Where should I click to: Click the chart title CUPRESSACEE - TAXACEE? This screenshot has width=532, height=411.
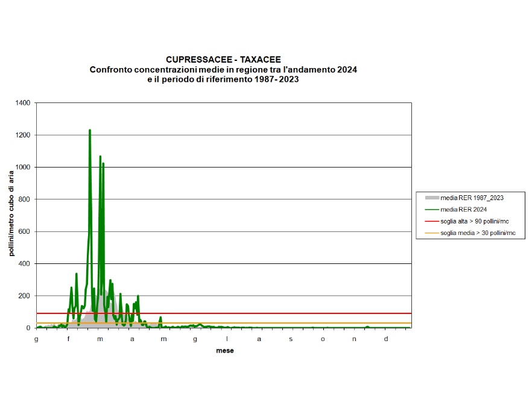[223, 60]
